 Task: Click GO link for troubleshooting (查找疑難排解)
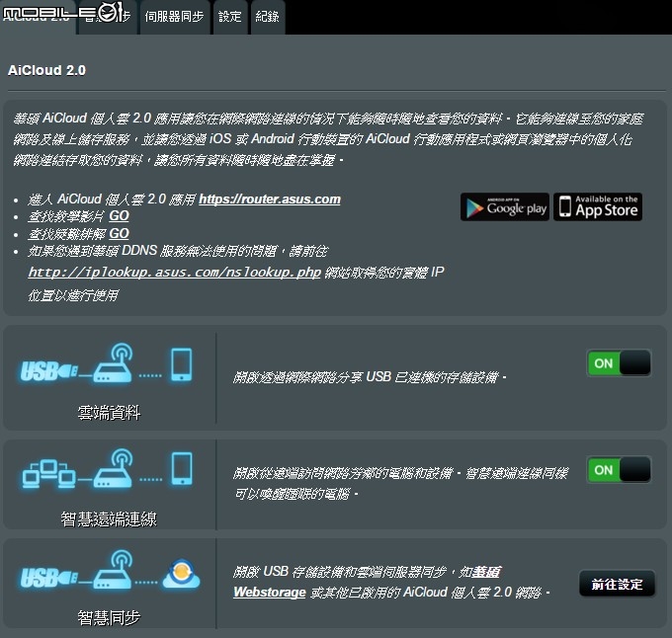pyautogui.click(x=119, y=233)
